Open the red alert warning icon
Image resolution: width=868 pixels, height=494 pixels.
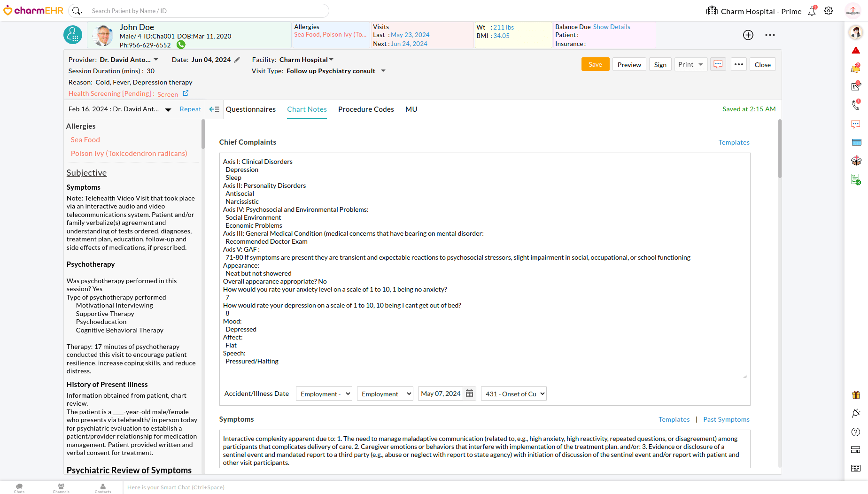coord(856,51)
